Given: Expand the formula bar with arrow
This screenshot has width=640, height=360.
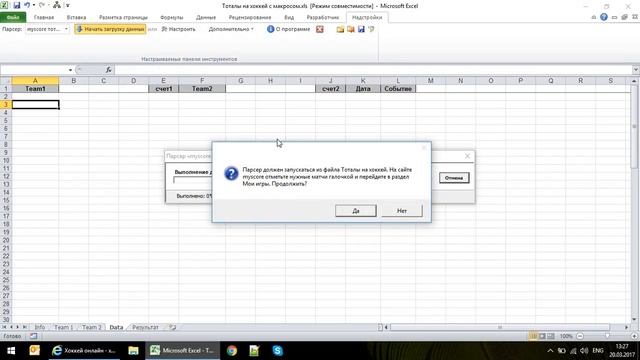Looking at the screenshot, I should coord(636,70).
